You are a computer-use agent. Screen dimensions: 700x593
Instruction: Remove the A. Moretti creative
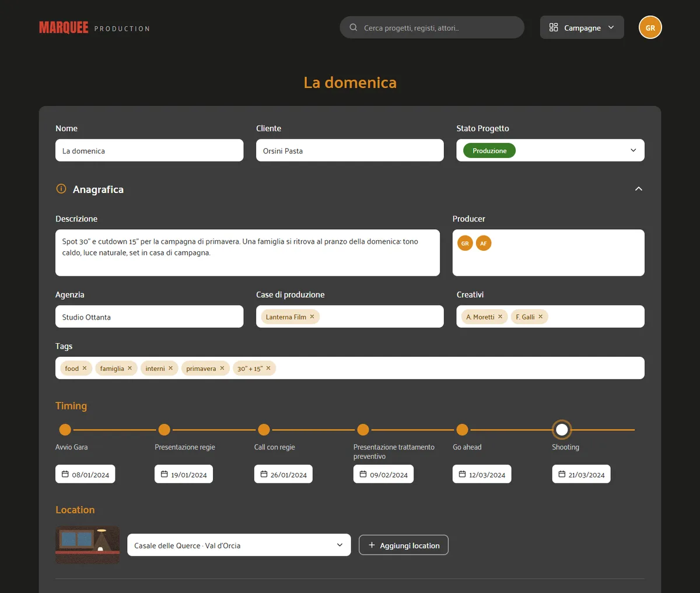[x=500, y=317]
